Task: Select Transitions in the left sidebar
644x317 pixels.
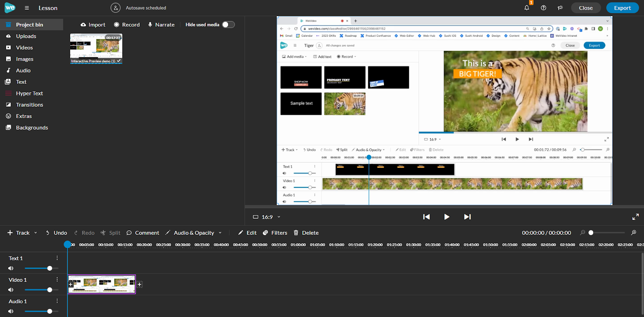Action: click(x=29, y=105)
